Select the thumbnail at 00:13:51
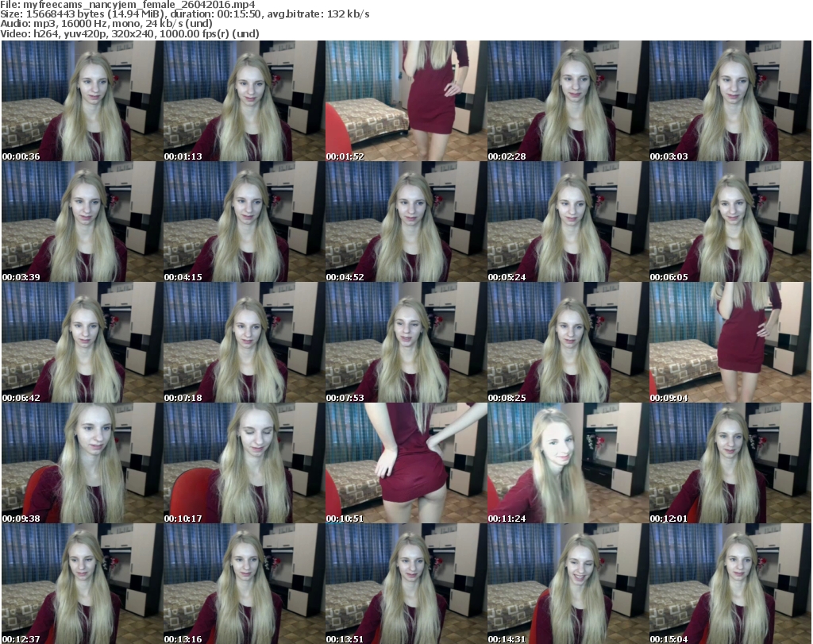The image size is (813, 644). [406, 584]
